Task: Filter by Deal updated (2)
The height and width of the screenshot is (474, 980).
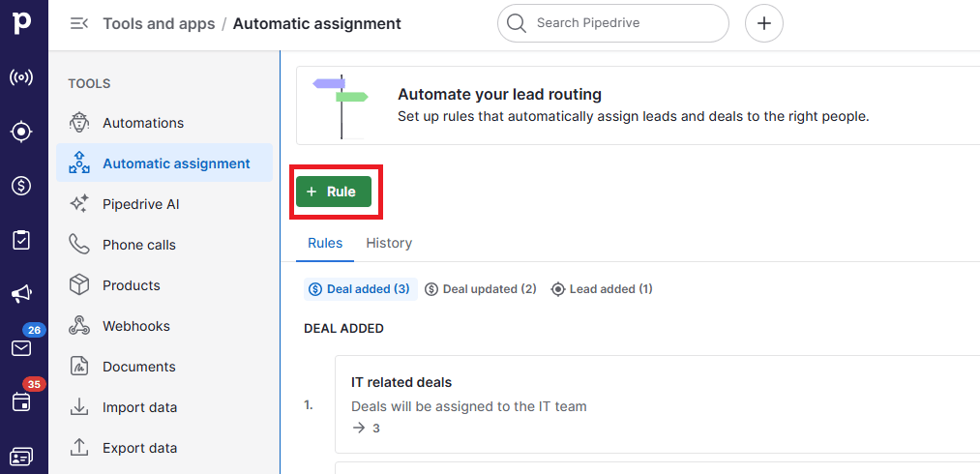Action: point(480,289)
